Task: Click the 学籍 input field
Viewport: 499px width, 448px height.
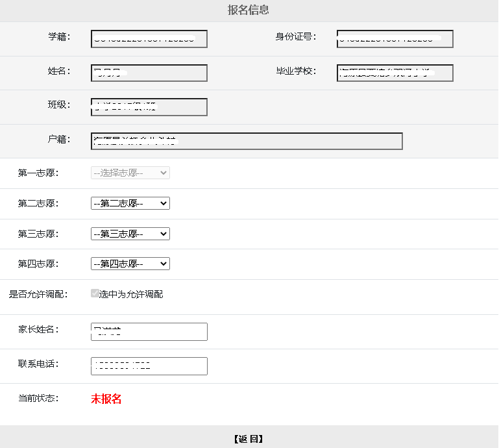Action: (x=149, y=39)
